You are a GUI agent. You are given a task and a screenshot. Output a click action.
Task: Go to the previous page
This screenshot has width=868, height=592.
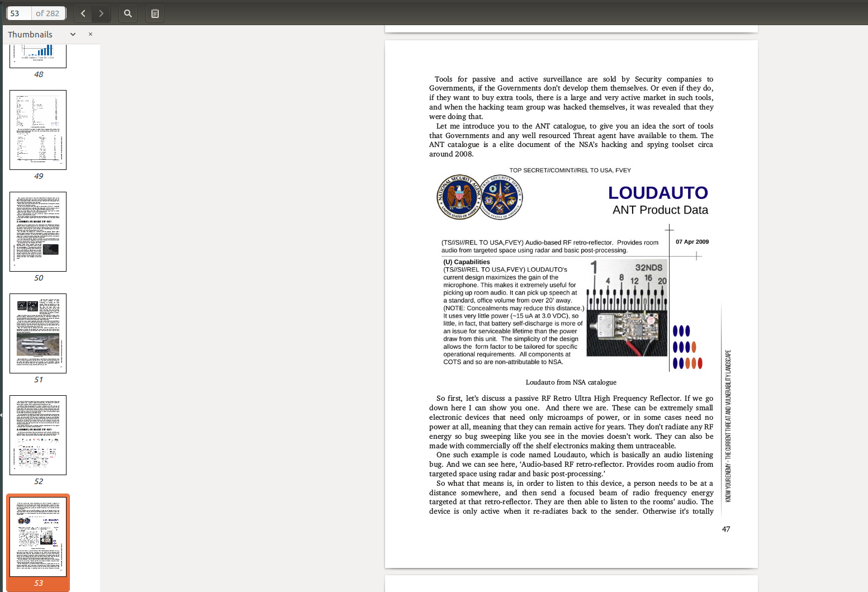[x=83, y=13]
